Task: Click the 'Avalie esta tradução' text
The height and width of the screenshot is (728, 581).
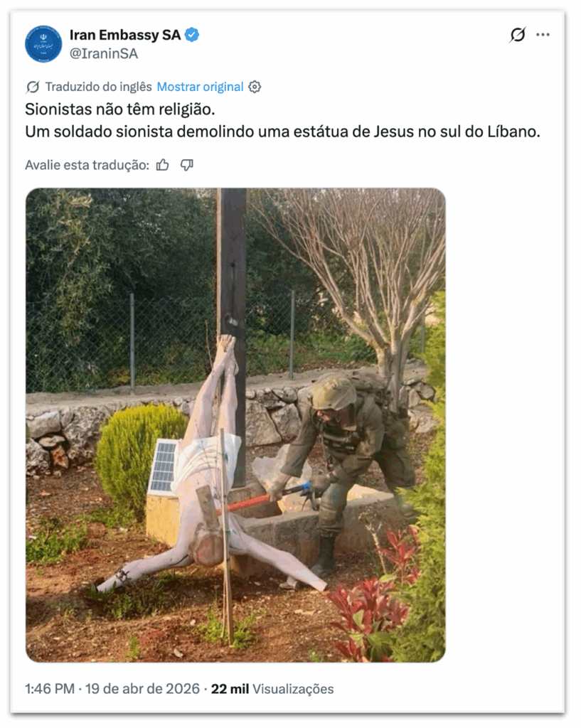Action: coord(87,165)
